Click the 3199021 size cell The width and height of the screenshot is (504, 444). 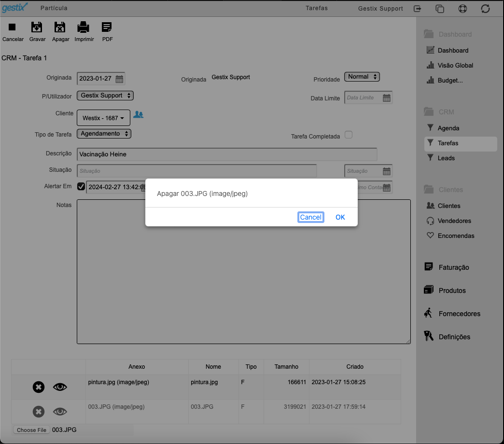(286, 412)
